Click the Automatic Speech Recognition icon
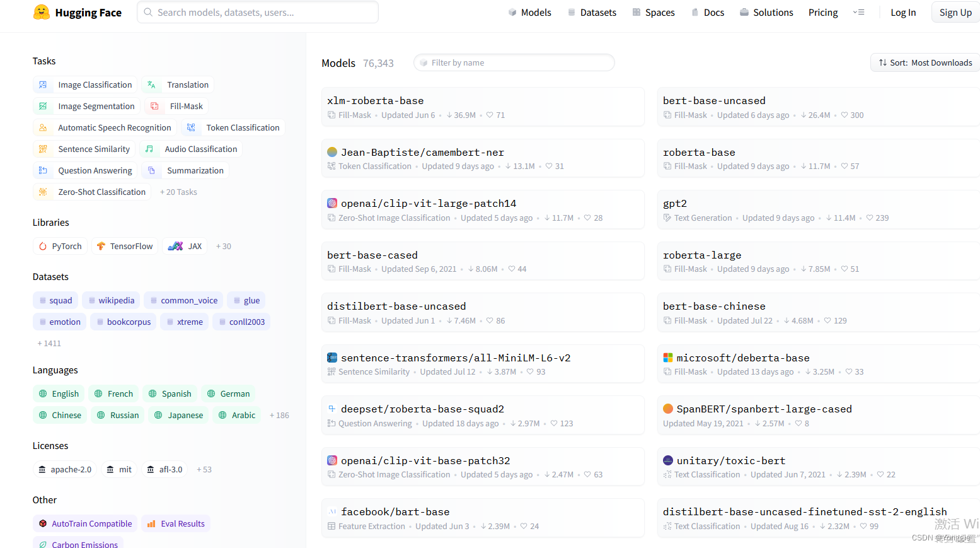This screenshot has height=548, width=980. click(43, 127)
